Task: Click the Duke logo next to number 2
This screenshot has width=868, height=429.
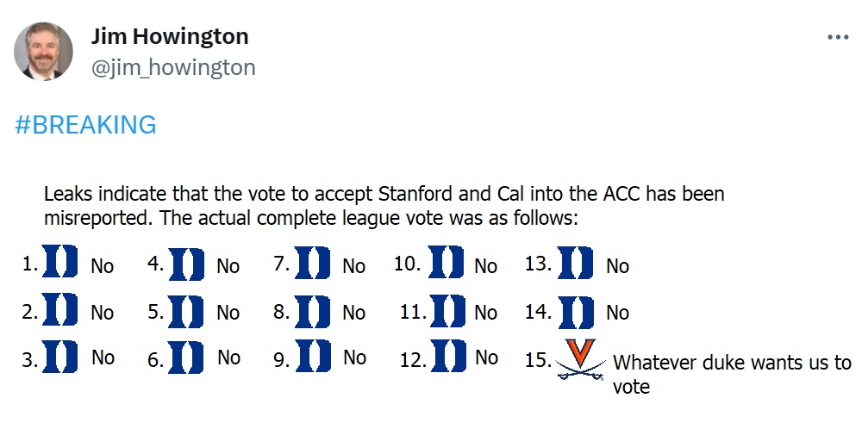Action: click(x=60, y=309)
